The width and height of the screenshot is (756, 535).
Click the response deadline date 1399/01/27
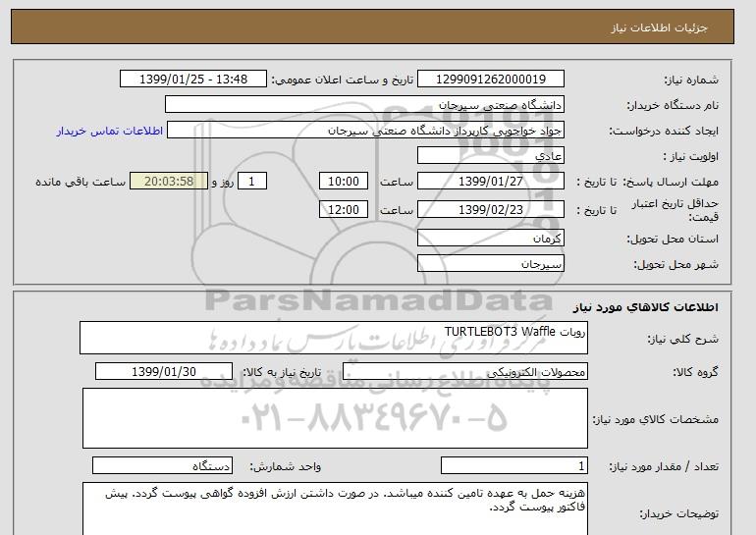tap(490, 182)
